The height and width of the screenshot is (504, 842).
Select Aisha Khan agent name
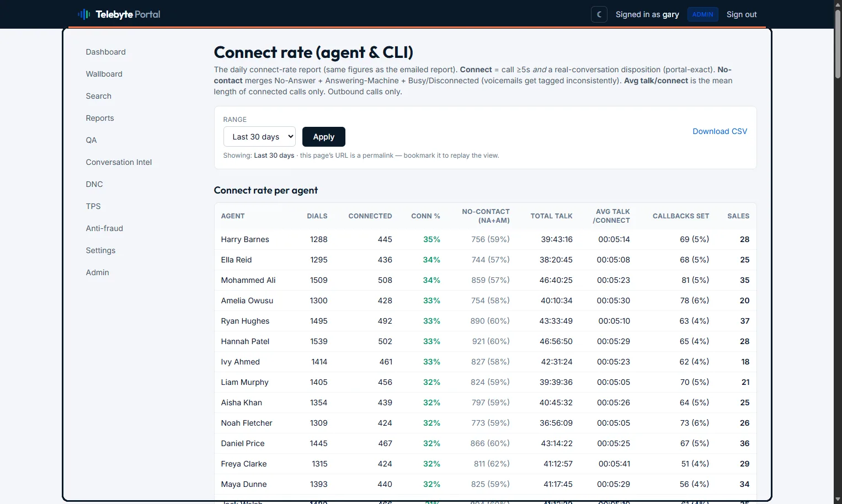[242, 403]
